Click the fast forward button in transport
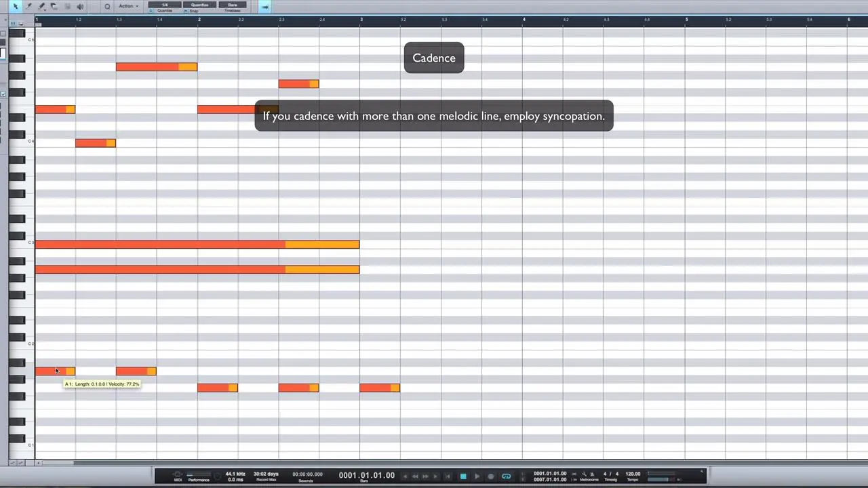 [x=426, y=476]
